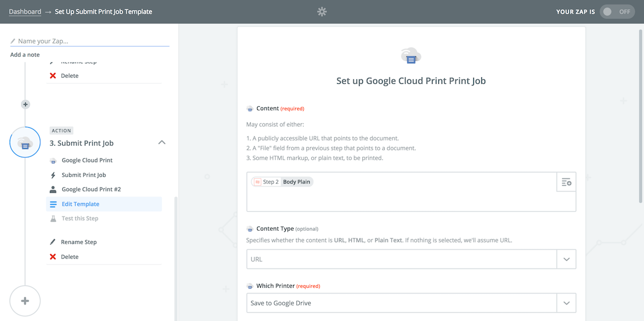The width and height of the screenshot is (644, 321).
Task: Click the printer icon beside Which Printer label
Action: (x=250, y=286)
